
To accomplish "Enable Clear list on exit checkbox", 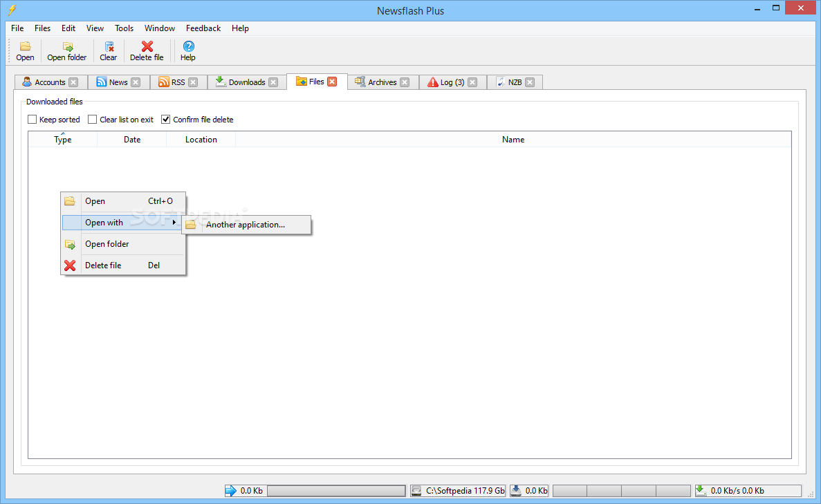I will pos(93,120).
